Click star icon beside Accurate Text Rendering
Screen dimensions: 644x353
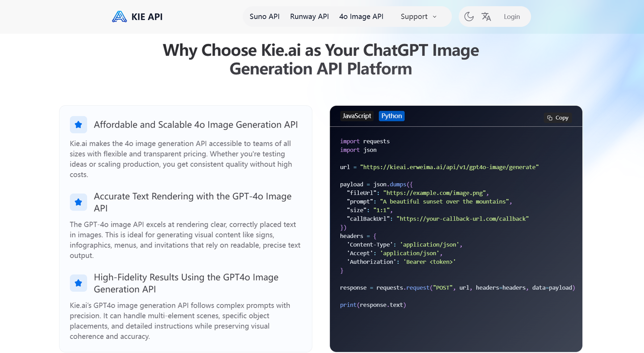78,202
